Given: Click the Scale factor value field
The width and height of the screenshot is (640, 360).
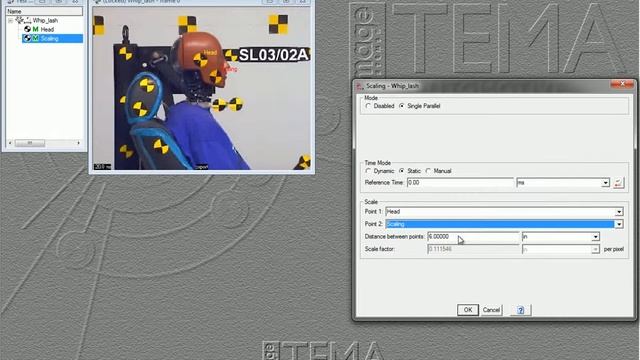Looking at the screenshot, I should pos(473,249).
